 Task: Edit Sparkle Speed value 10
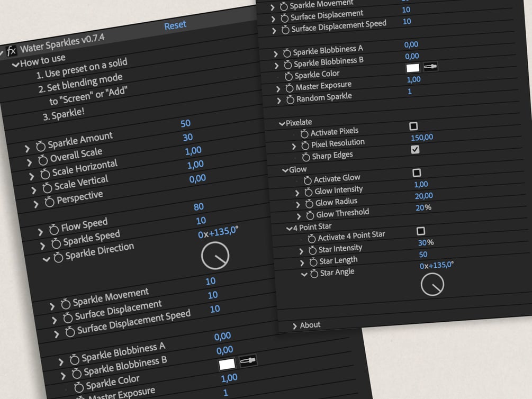pyautogui.click(x=201, y=221)
